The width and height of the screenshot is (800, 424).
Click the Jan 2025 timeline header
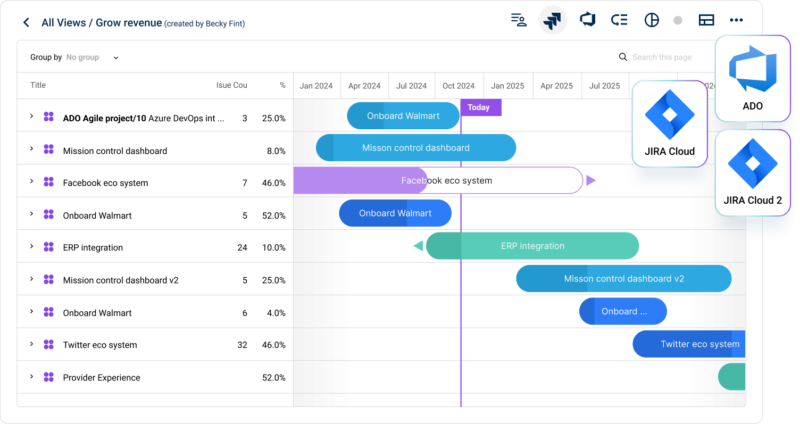pos(507,86)
